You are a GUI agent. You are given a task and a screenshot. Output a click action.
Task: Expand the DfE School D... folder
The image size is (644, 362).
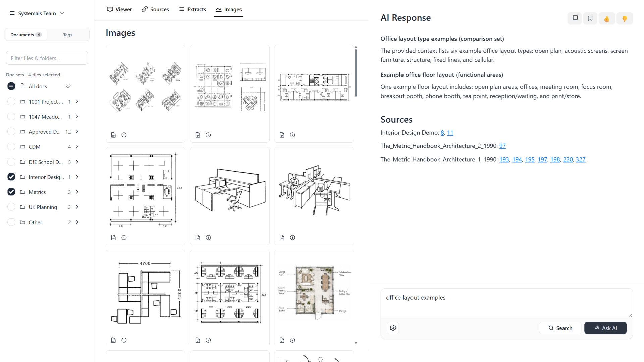click(x=77, y=162)
